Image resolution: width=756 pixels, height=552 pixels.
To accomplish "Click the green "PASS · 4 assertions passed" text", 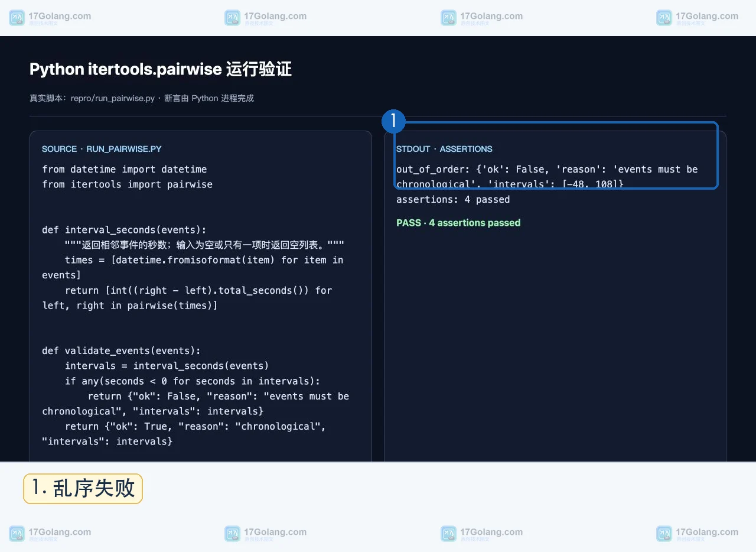I will [x=458, y=223].
